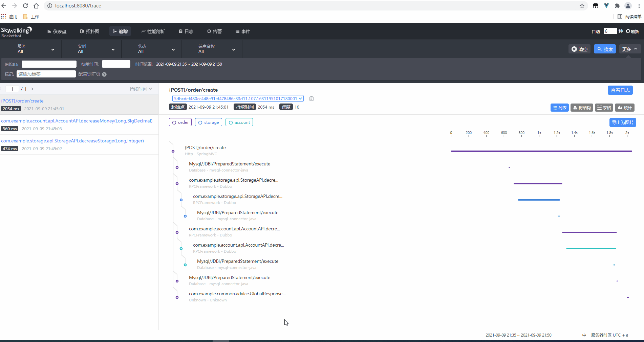Click the 刷新 refresh button
This screenshot has height=342, width=644.
pyautogui.click(x=632, y=31)
